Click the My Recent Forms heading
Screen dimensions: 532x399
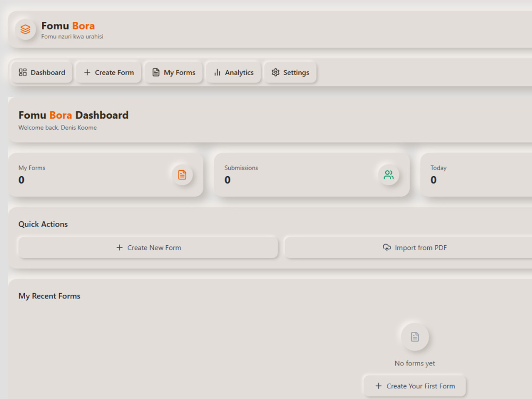click(49, 296)
